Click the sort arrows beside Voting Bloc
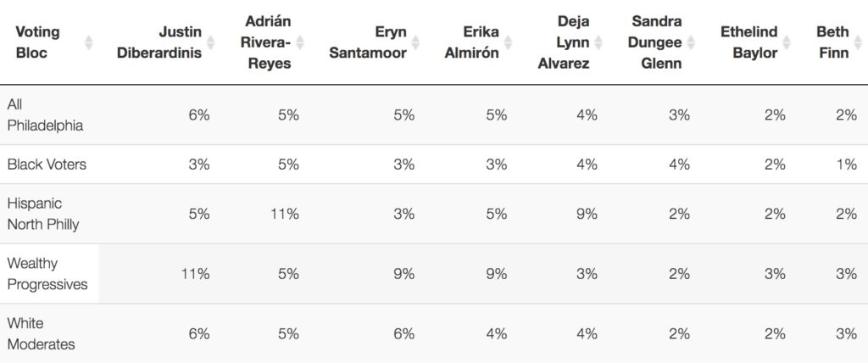Image resolution: width=868 pixels, height=363 pixels. [x=89, y=42]
